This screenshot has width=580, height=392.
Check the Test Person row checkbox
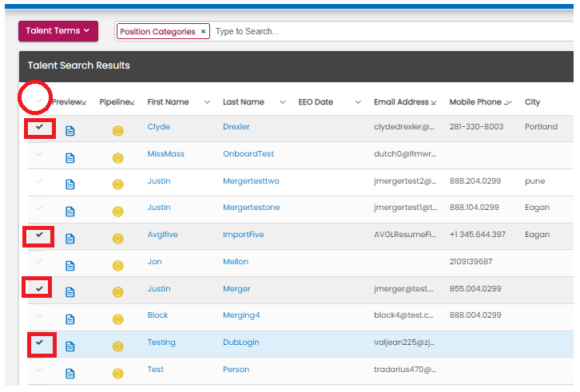tap(39, 369)
